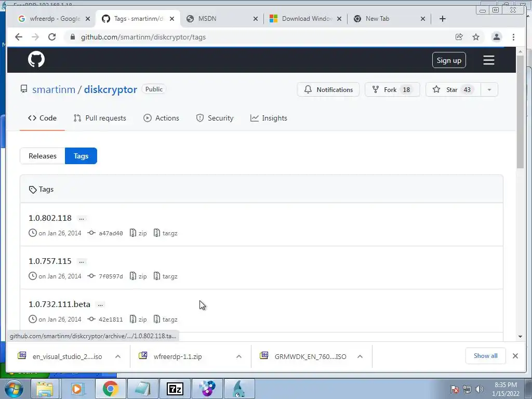Screen dimensions: 532x399
Task: Go back to the previous page
Action: pos(19,37)
